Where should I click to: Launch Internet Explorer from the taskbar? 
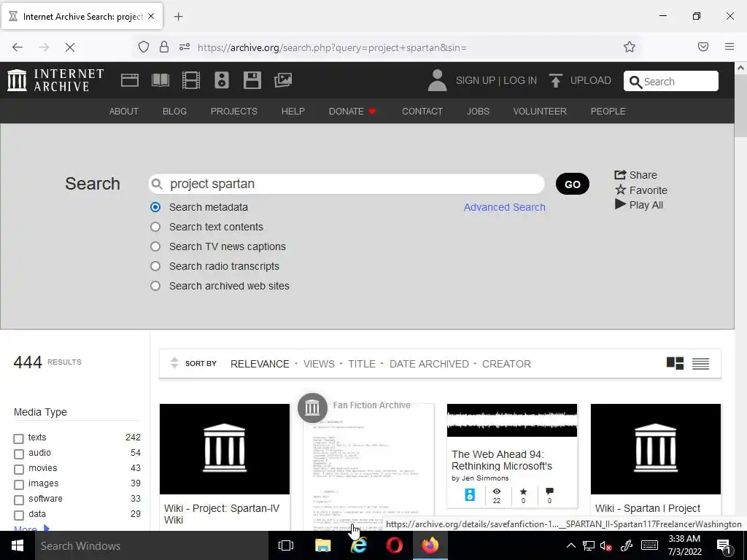click(359, 545)
